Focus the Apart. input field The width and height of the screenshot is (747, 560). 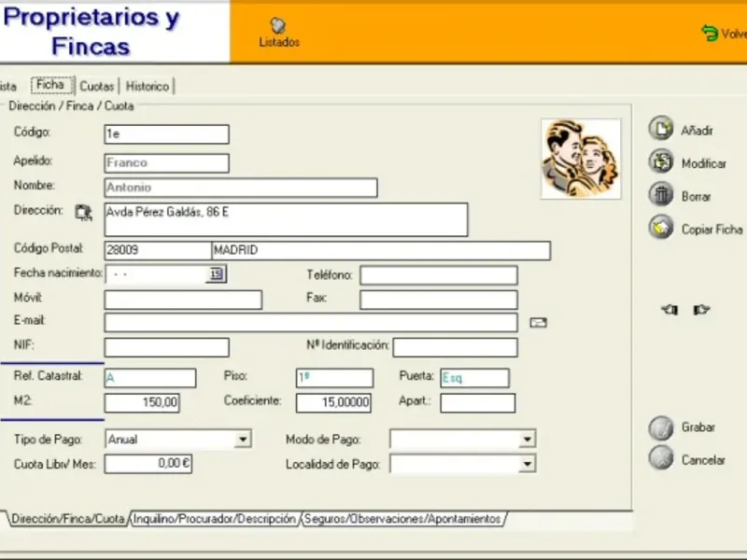[477, 403]
